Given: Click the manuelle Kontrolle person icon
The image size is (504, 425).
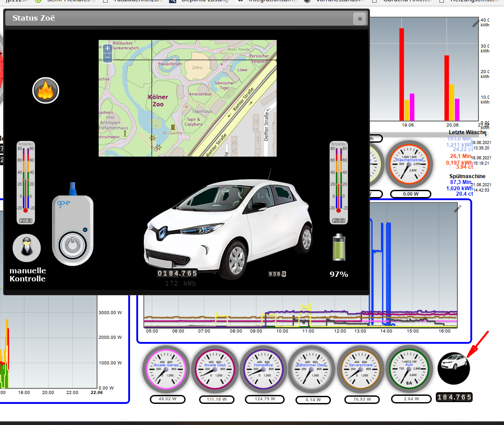Looking at the screenshot, I should click(x=26, y=248).
